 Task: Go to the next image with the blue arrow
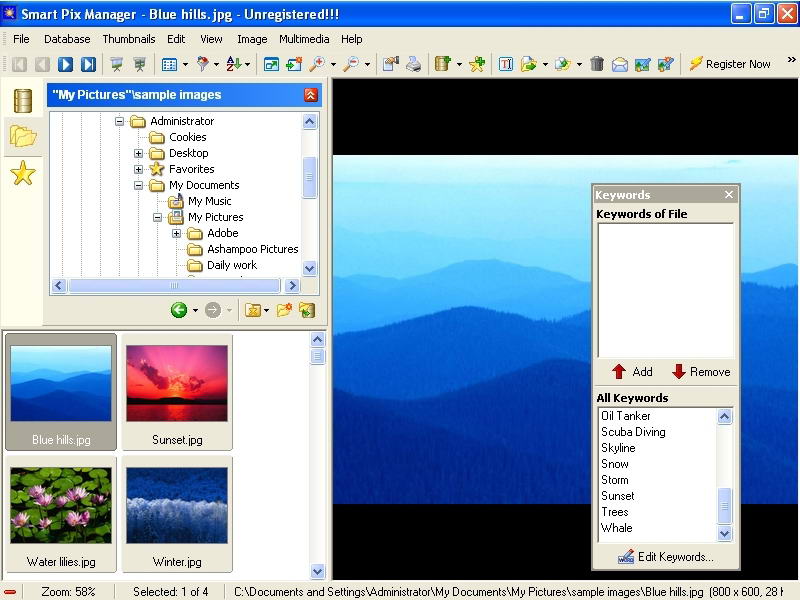click(65, 64)
